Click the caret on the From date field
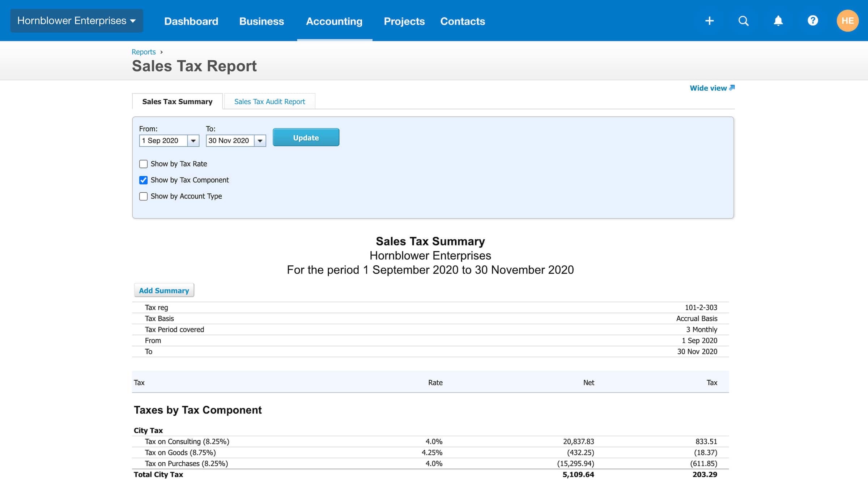 pos(194,141)
